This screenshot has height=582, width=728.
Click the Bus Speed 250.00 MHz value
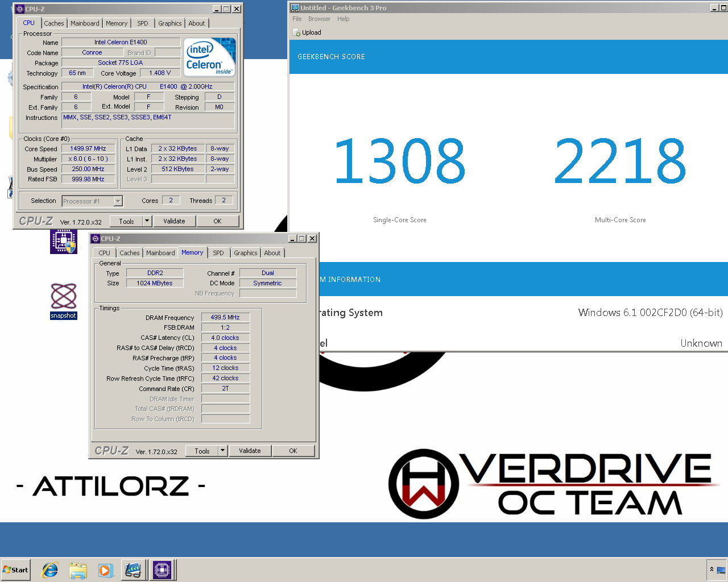pyautogui.click(x=88, y=169)
